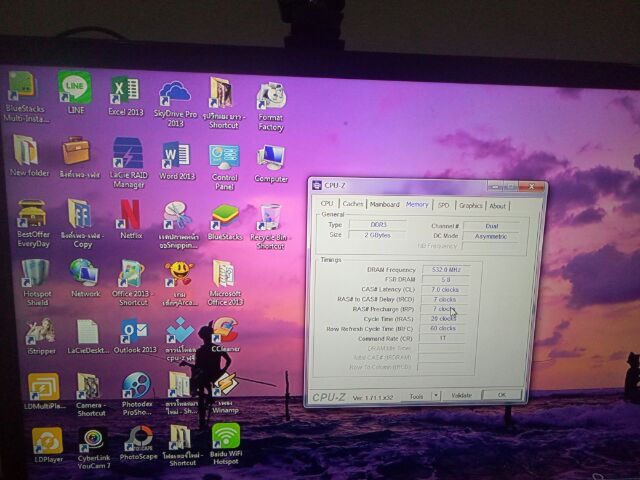The image size is (640, 480).
Task: Close the CPU-Z window
Action: pyautogui.click(x=531, y=187)
